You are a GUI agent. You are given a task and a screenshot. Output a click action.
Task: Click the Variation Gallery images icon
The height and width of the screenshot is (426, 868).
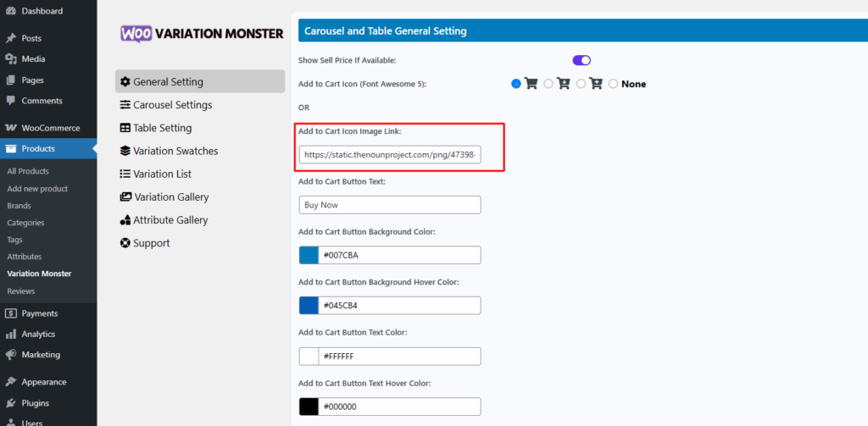click(x=125, y=197)
